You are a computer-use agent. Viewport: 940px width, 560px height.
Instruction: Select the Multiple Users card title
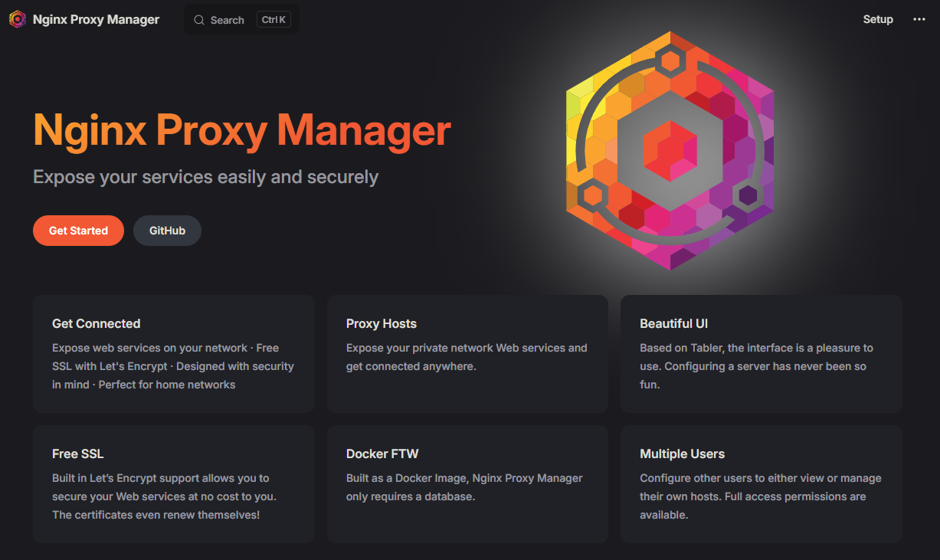pyautogui.click(x=683, y=454)
